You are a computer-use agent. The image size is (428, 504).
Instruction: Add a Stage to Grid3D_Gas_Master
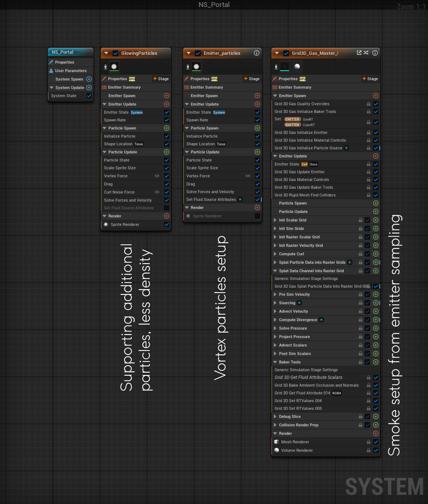tap(370, 79)
